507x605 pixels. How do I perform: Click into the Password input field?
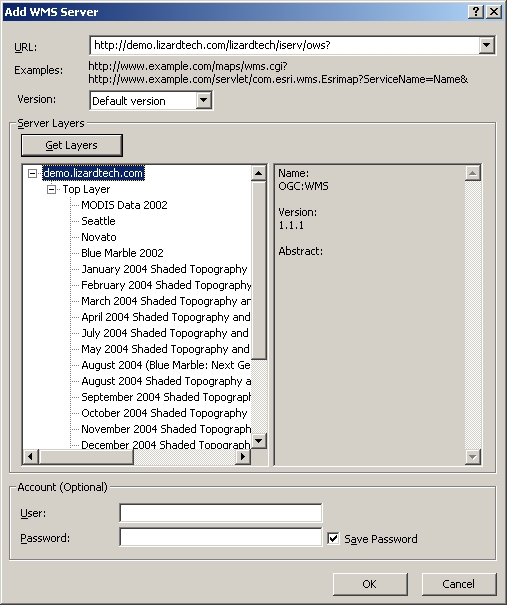[221, 537]
